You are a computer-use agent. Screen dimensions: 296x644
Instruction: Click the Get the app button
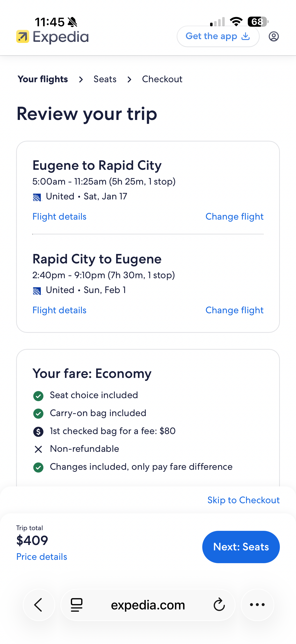point(218,37)
